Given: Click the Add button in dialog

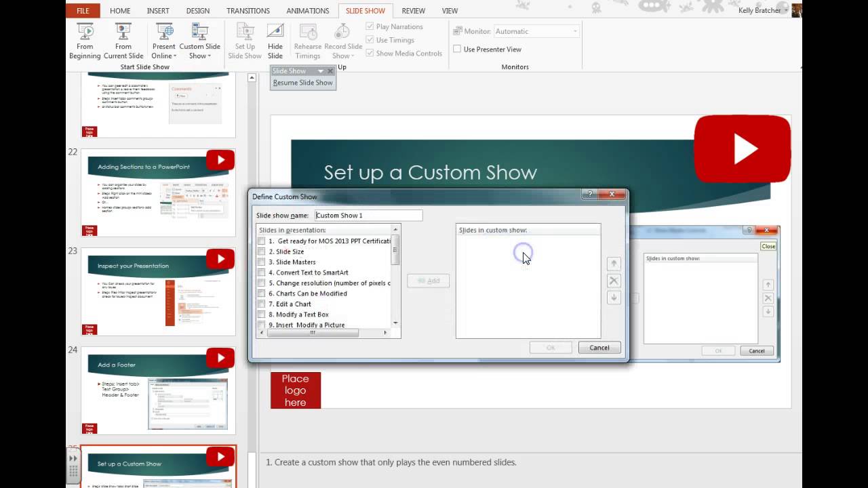Looking at the screenshot, I should (x=428, y=281).
